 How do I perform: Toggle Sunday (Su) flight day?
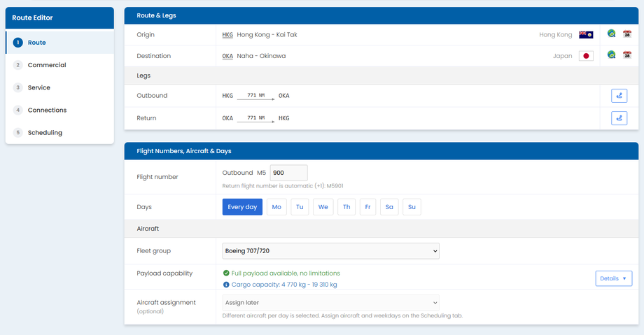[x=412, y=207]
